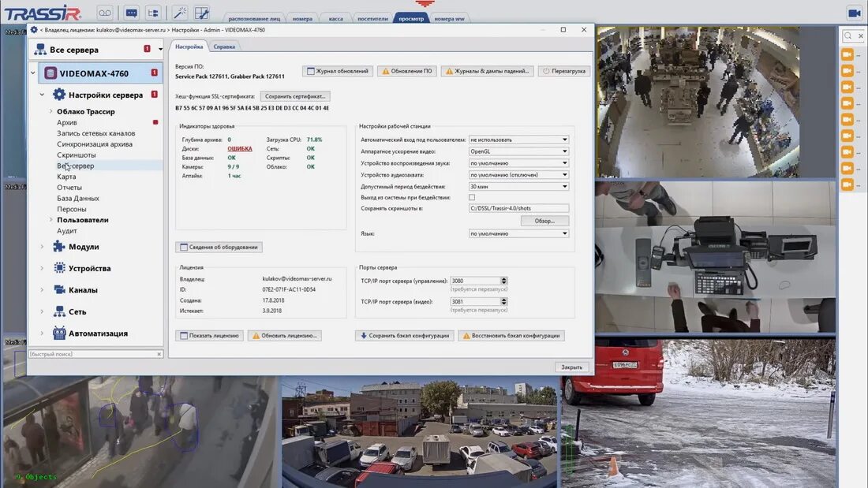Viewport: 868px width, 488px height.
Task: Expand the Устройства tree node
Action: 42,268
